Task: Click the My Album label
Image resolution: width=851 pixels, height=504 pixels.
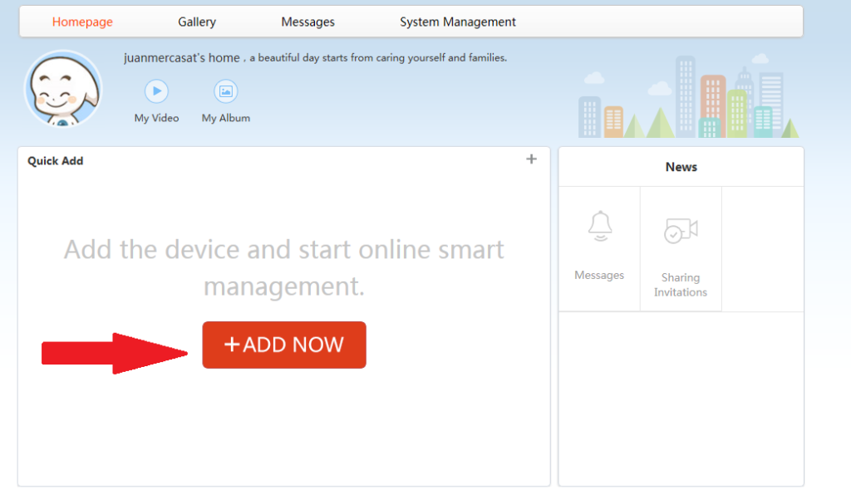Action: pyautogui.click(x=226, y=118)
